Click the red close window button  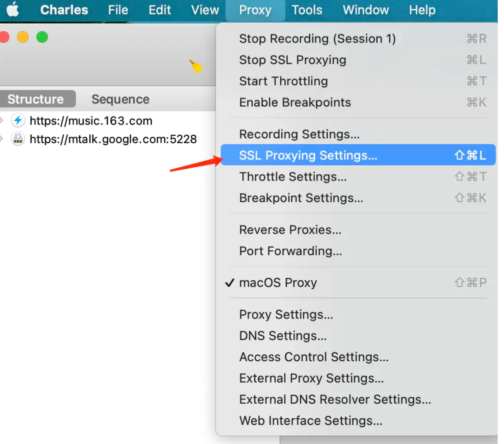[4, 37]
